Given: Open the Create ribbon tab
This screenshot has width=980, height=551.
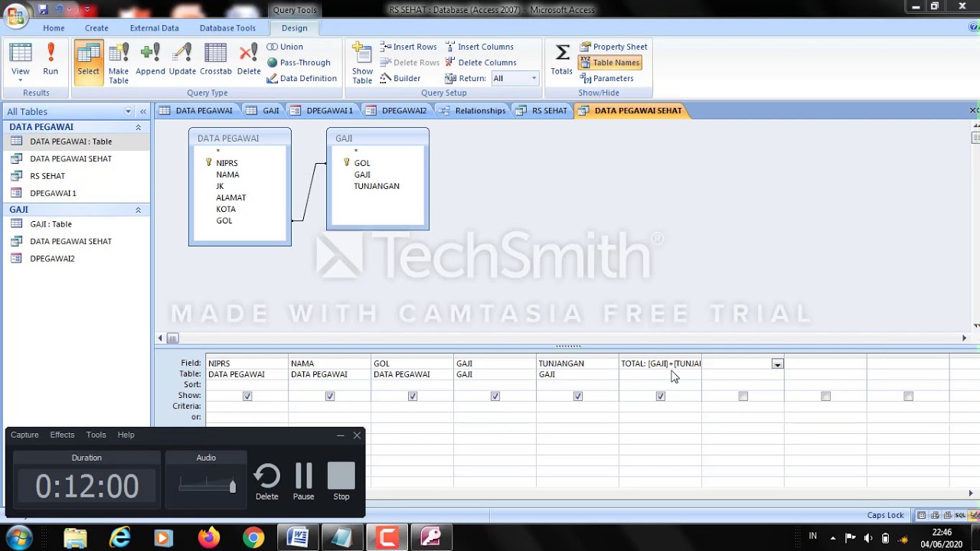Looking at the screenshot, I should (96, 28).
